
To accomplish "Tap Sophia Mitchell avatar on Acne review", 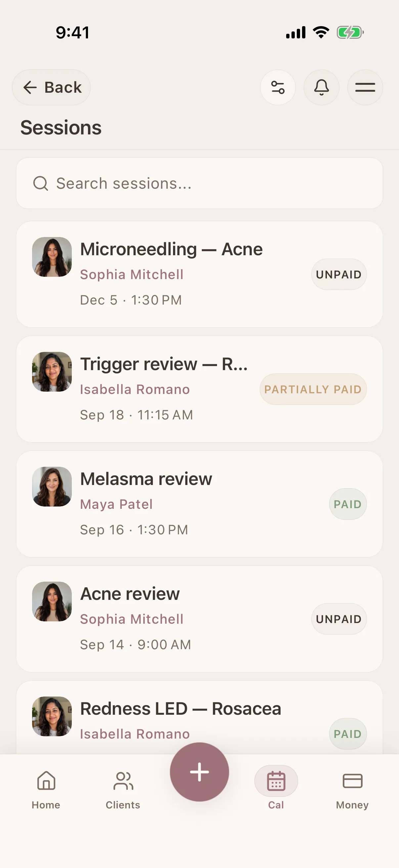I will (52, 602).
